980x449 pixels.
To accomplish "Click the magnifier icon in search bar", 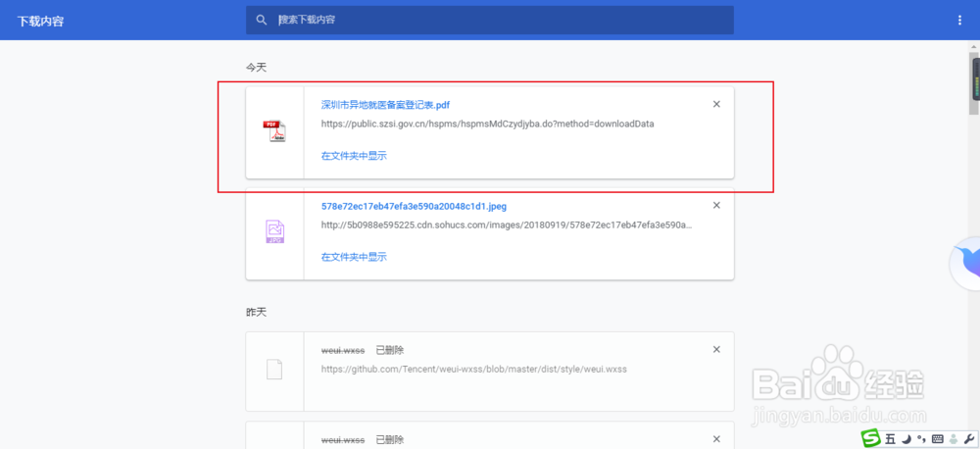I will pos(262,20).
